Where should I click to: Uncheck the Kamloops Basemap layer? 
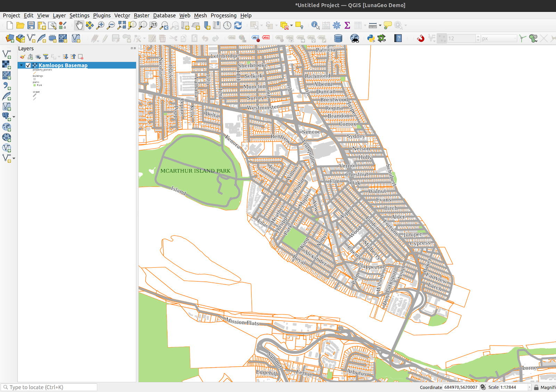tap(28, 65)
